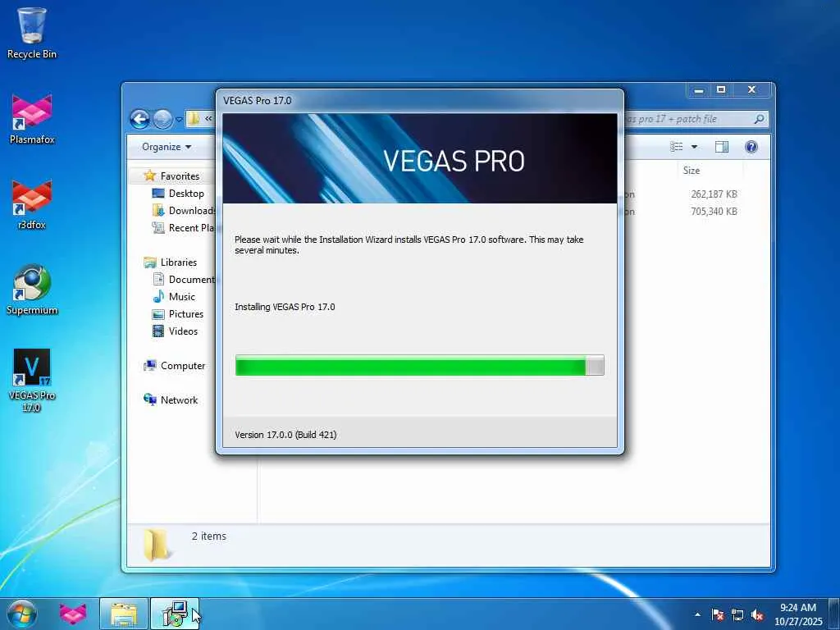Show hidden tray icons arrow
Screen dimensions: 840x630
(697, 614)
